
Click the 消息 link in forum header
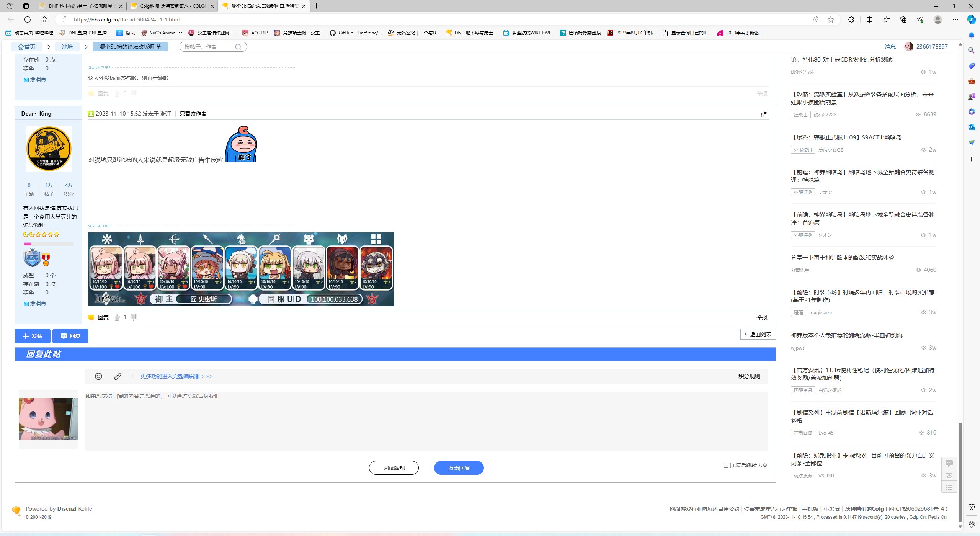890,47
